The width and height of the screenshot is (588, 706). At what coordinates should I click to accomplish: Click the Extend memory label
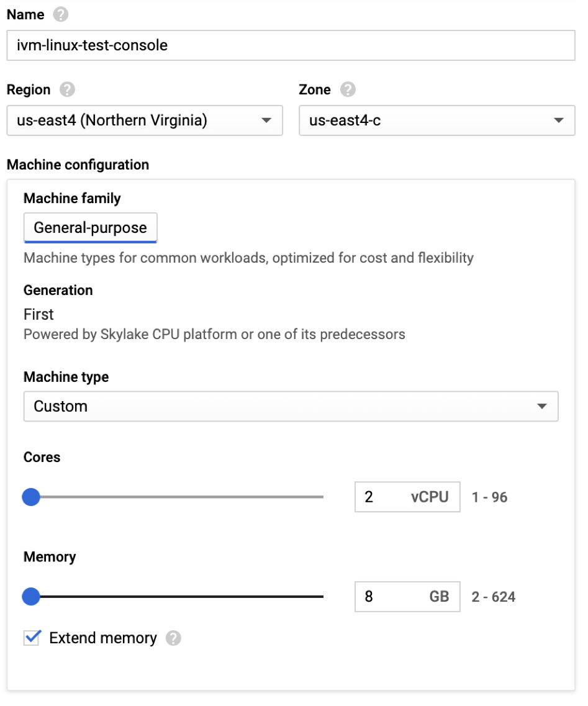click(x=103, y=638)
